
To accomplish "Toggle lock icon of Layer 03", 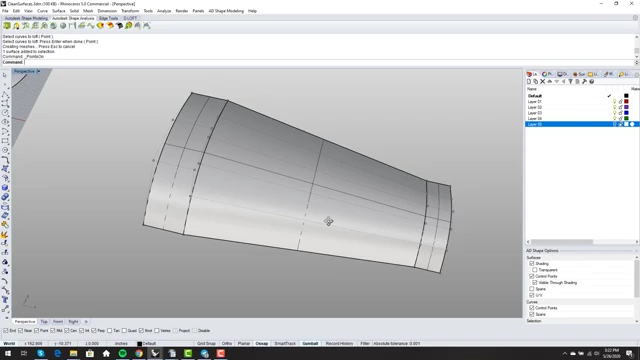I will click(x=620, y=113).
